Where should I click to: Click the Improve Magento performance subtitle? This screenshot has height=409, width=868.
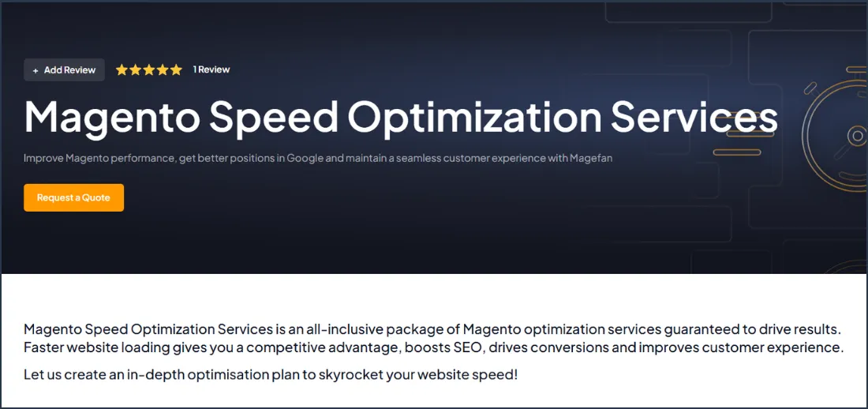tap(318, 159)
